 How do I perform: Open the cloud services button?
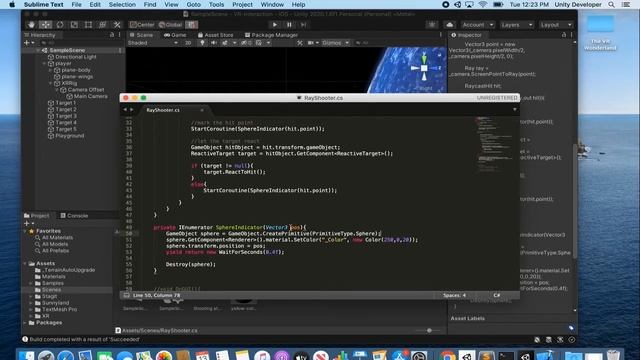coord(449,24)
